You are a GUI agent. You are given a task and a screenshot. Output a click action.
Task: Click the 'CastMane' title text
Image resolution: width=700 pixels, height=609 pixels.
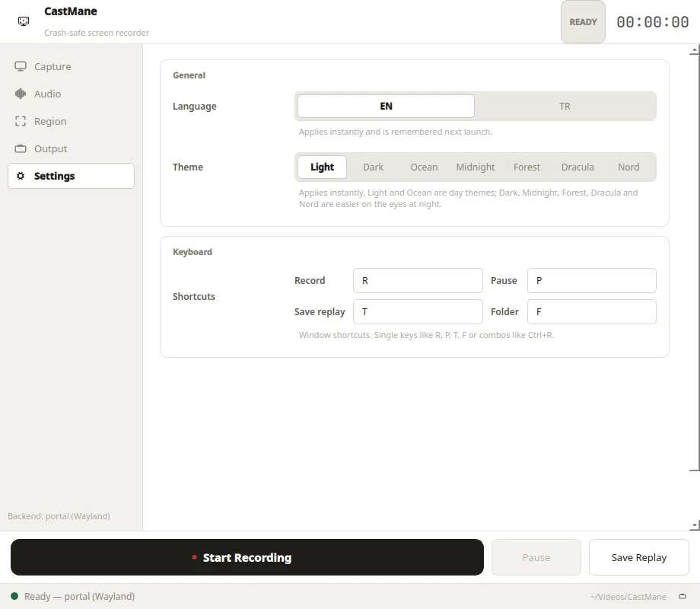pos(71,11)
